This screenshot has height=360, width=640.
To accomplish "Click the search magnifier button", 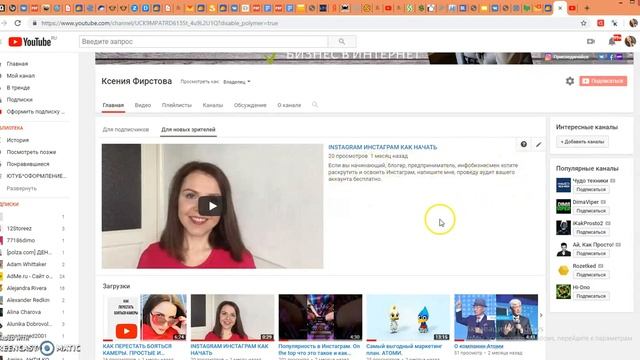I will 342,42.
